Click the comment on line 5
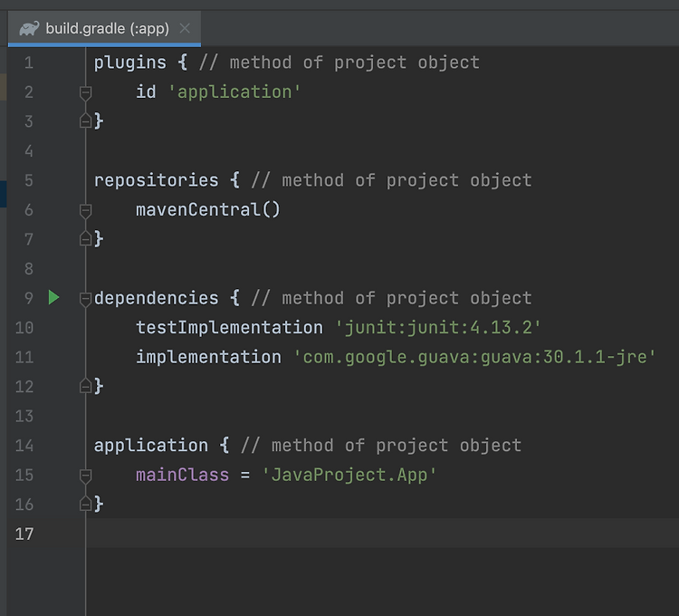The width and height of the screenshot is (679, 616). coord(391,180)
